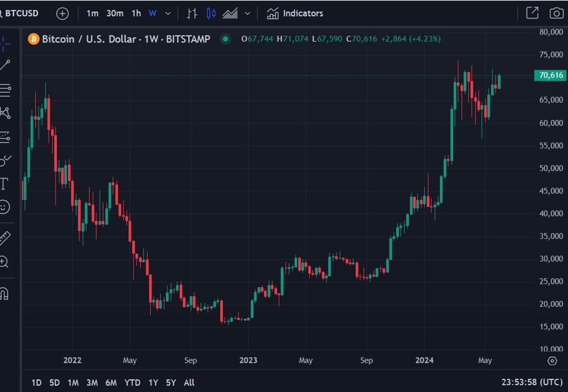Click the +2,864 (+4.23%) change value
This screenshot has height=392, width=568.
pyautogui.click(x=411, y=39)
